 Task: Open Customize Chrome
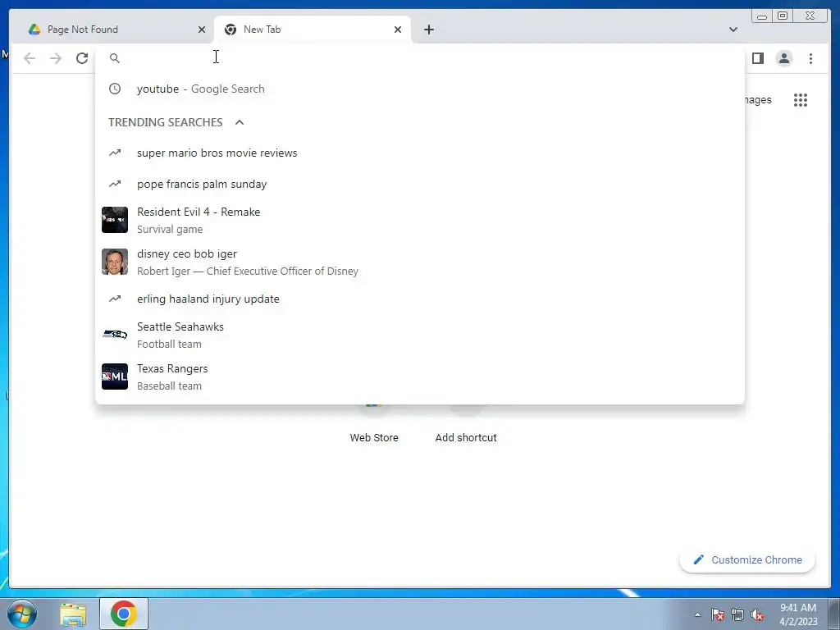747,559
